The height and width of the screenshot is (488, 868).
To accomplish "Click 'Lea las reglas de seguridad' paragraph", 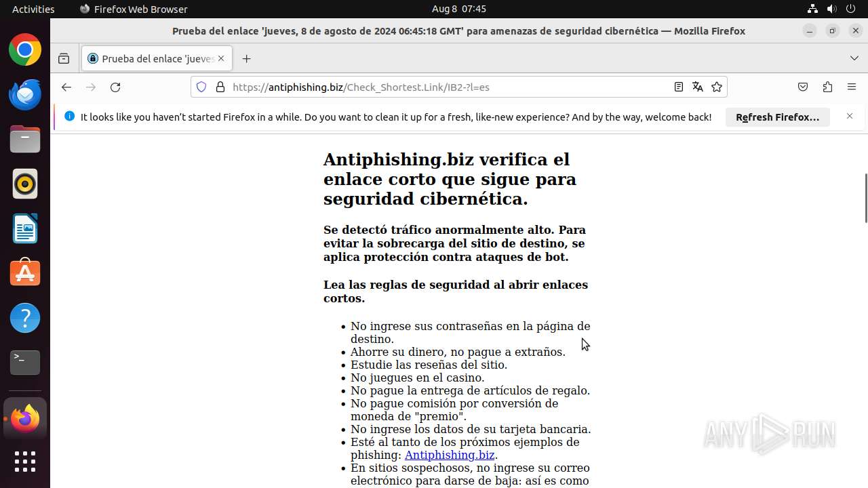I will (x=456, y=291).
